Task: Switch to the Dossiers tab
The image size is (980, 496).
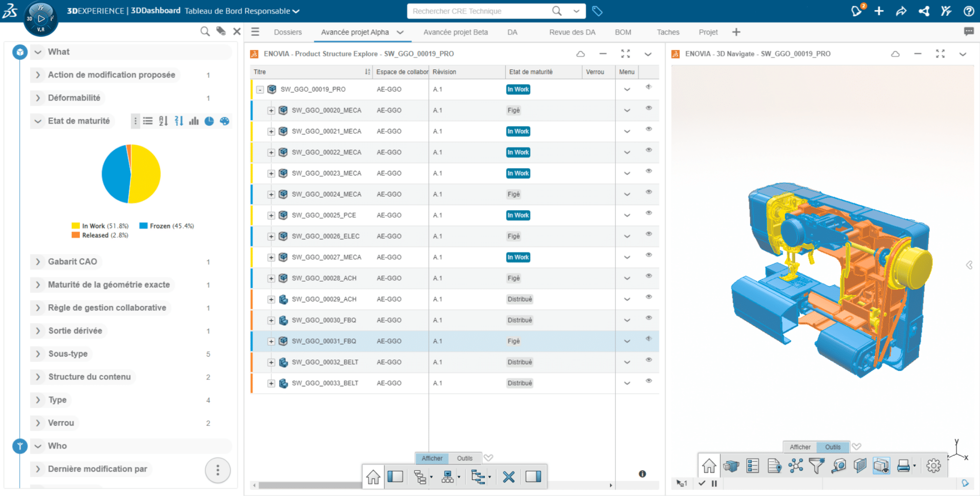Action: click(x=288, y=32)
